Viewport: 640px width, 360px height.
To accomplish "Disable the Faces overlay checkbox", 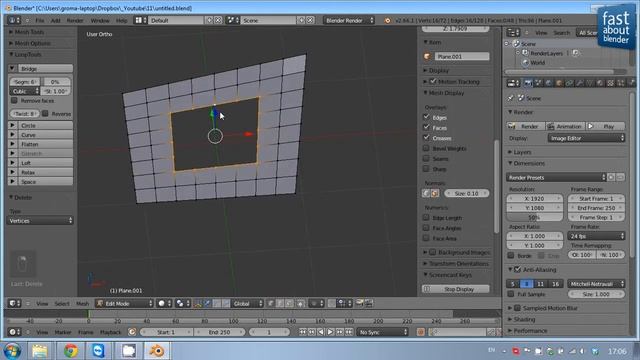I will tap(427, 127).
